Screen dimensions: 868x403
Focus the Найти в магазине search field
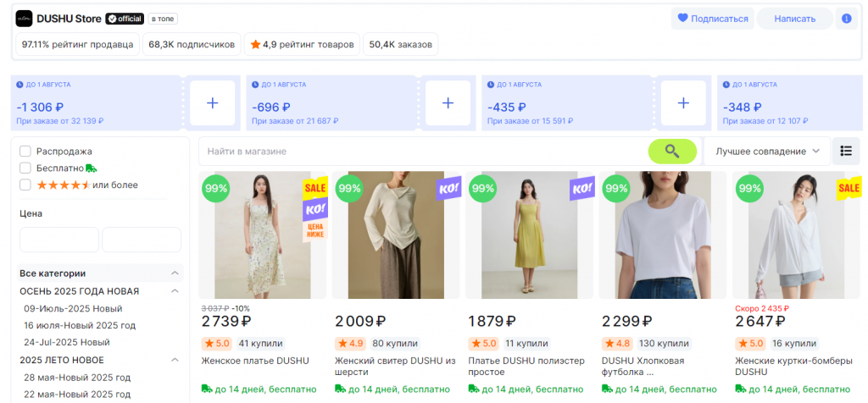pos(424,151)
